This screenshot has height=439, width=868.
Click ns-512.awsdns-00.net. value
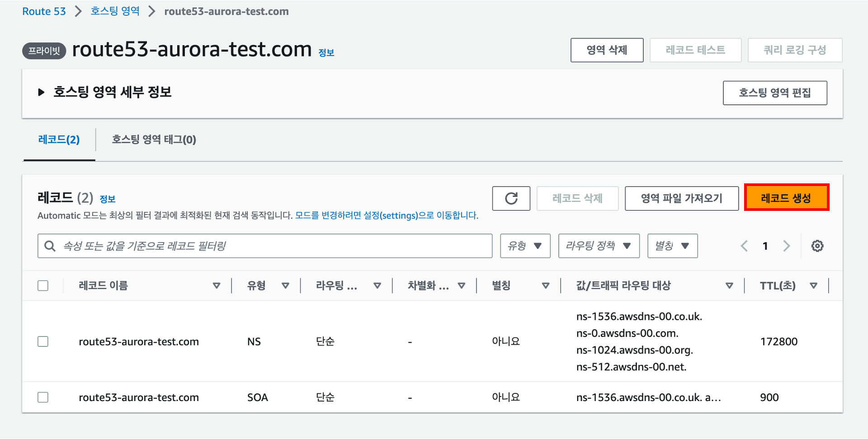632,367
